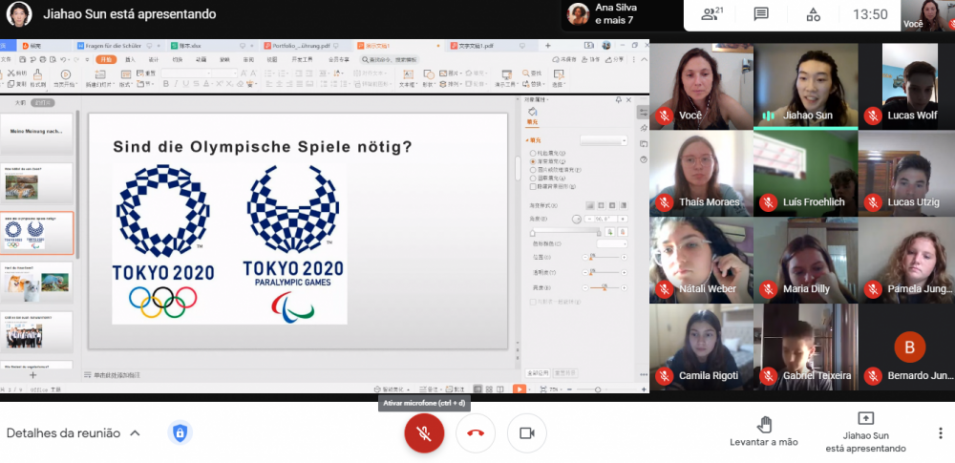Click the fill paint bucket panel icon
The width and height of the screenshot is (955, 463).
532,112
